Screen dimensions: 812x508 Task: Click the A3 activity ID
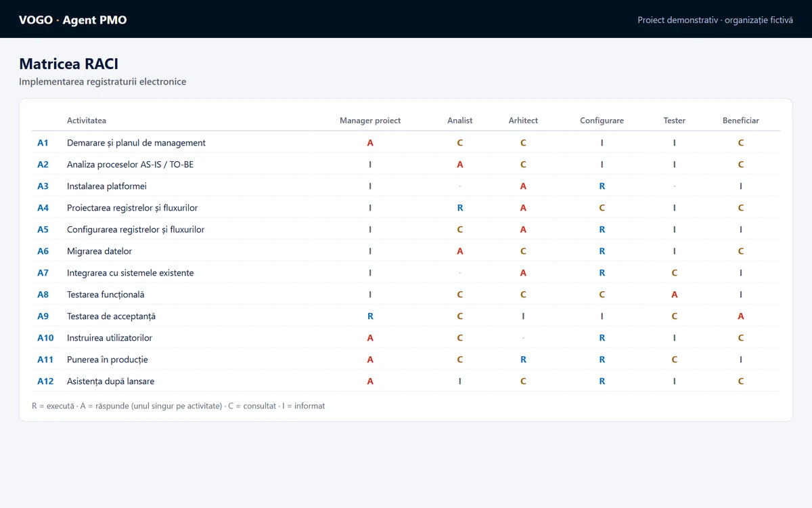click(43, 186)
